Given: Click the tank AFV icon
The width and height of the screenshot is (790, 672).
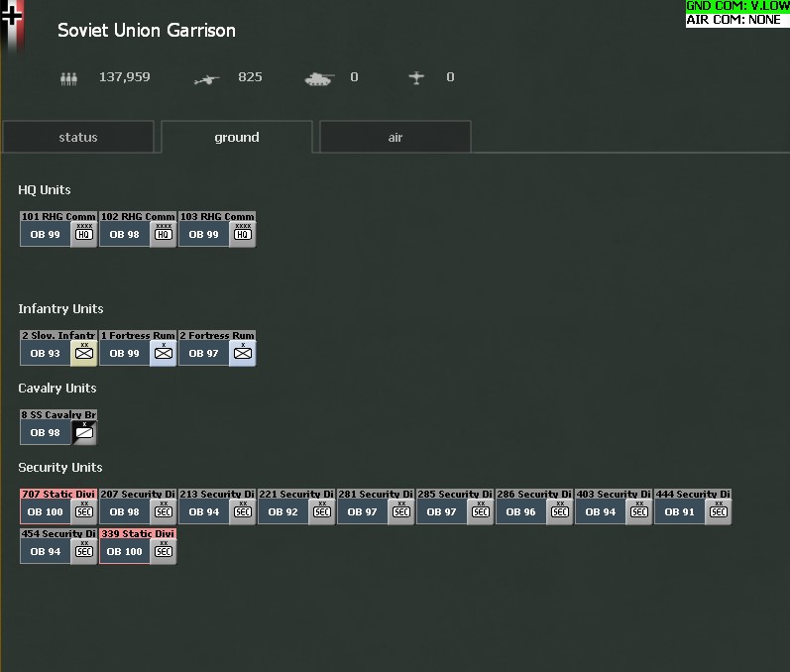Looking at the screenshot, I should 319,78.
